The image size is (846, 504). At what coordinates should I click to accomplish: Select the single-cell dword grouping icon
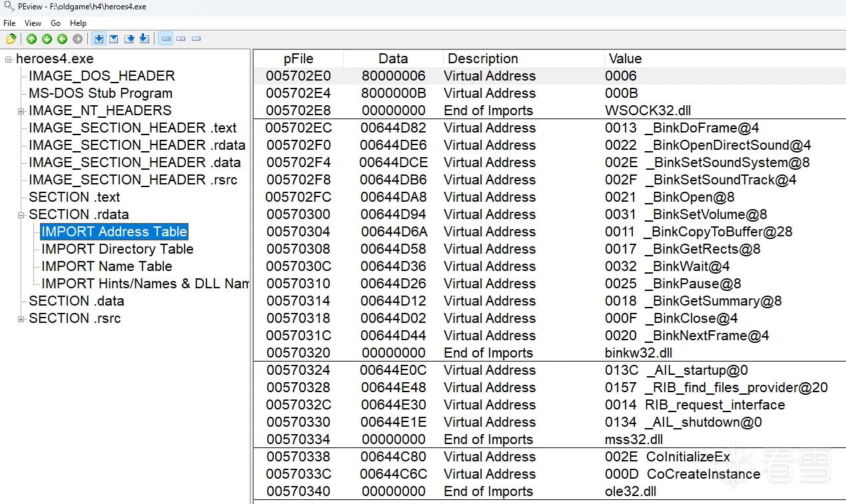196,39
